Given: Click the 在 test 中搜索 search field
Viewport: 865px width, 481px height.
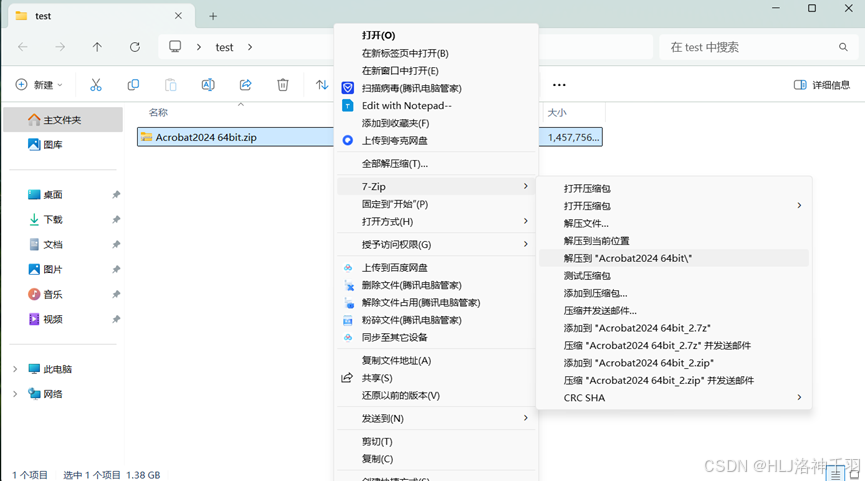Looking at the screenshot, I should tap(759, 47).
